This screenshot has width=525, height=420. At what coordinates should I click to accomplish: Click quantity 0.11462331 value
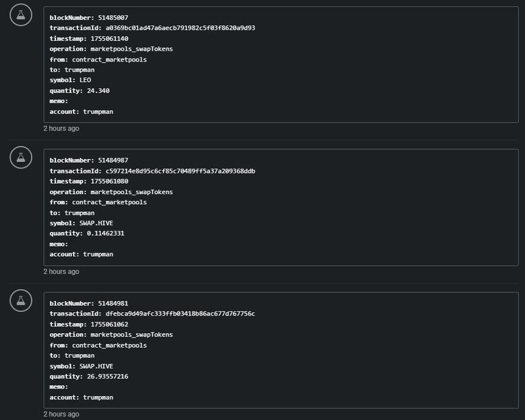(x=105, y=234)
